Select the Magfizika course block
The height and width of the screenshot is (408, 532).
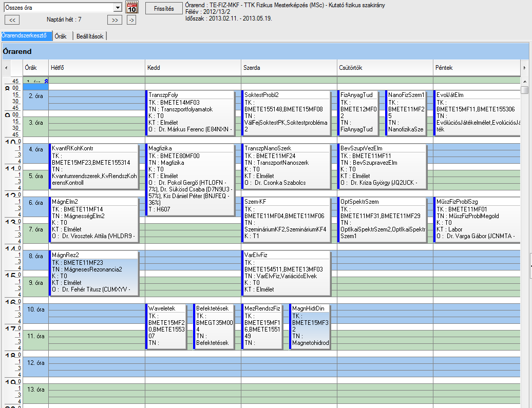191,180
